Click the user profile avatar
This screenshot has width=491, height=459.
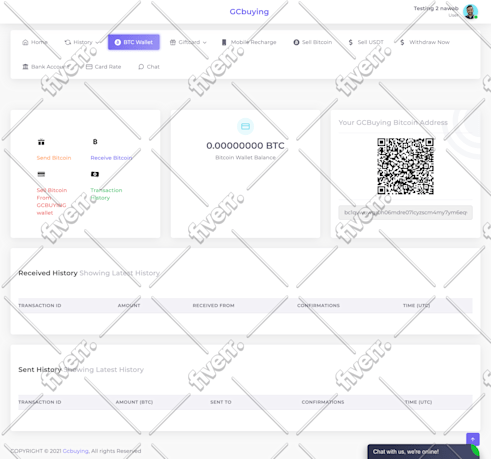click(x=470, y=12)
